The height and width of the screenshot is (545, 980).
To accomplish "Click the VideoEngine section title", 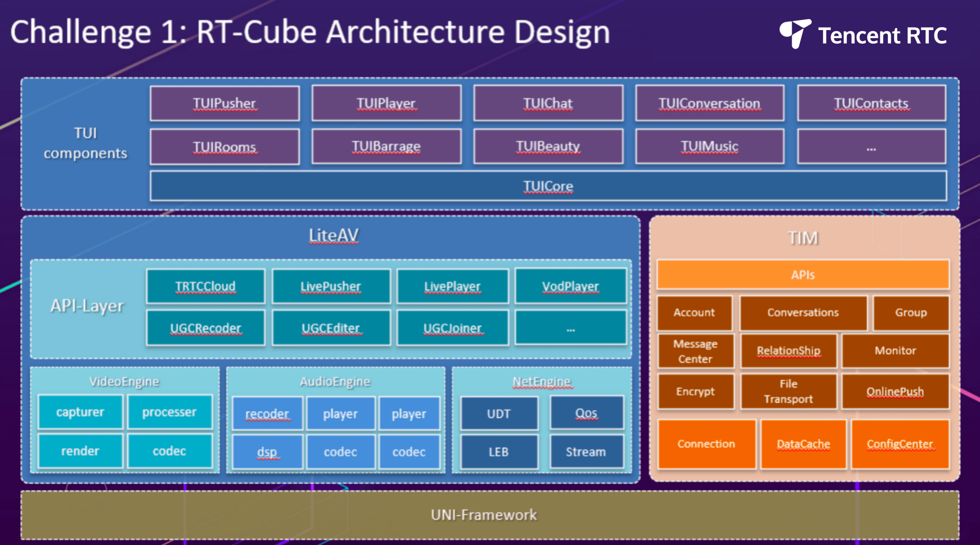I will [124, 381].
